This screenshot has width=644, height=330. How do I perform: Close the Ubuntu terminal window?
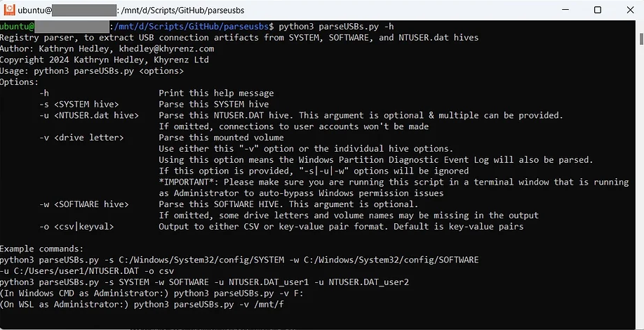pyautogui.click(x=630, y=10)
